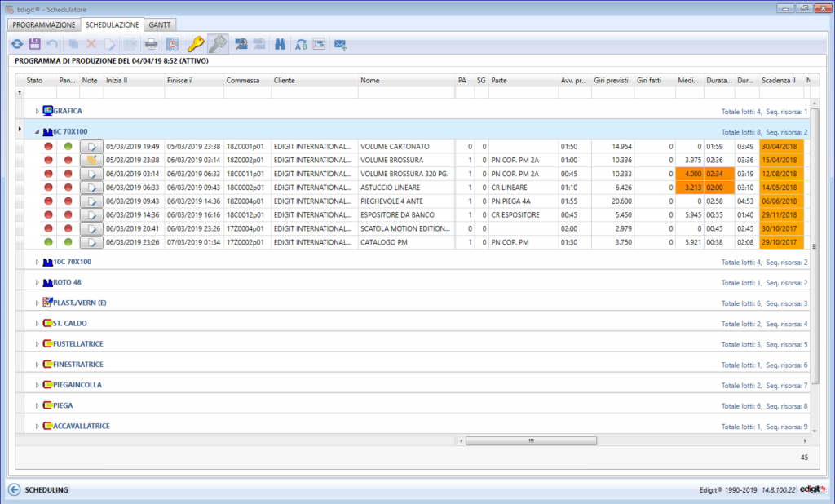Select the yellow key icon
The image size is (835, 504).
tap(196, 44)
